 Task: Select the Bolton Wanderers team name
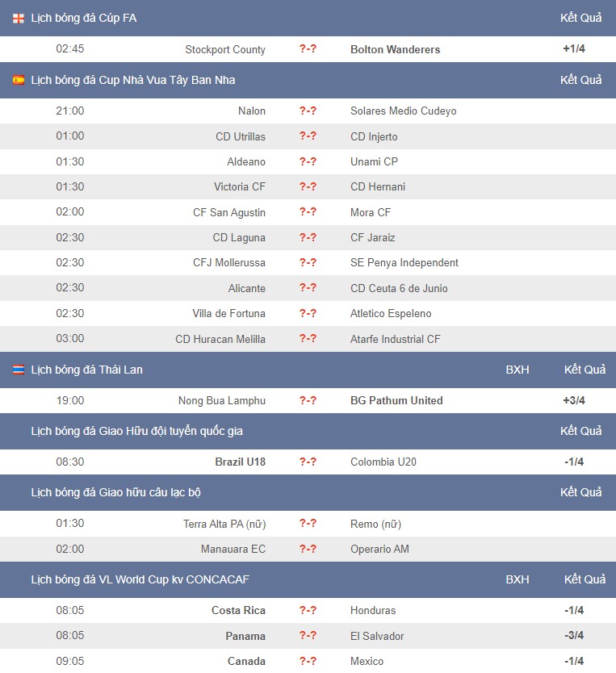pyautogui.click(x=395, y=49)
